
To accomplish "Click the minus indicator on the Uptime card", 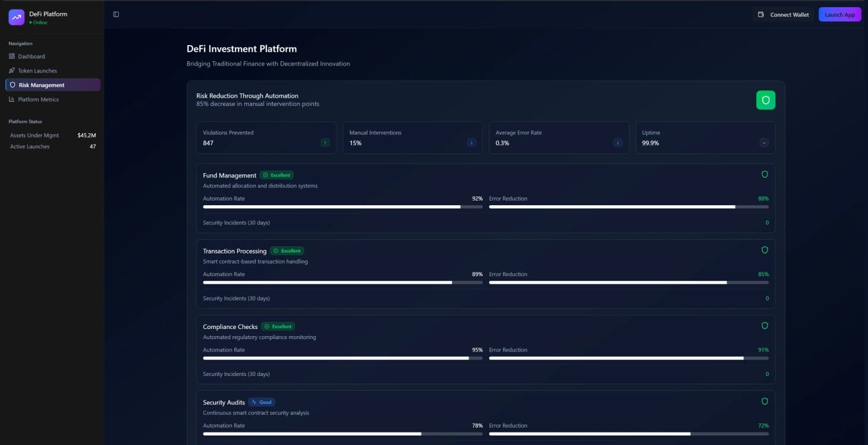I will 764,143.
